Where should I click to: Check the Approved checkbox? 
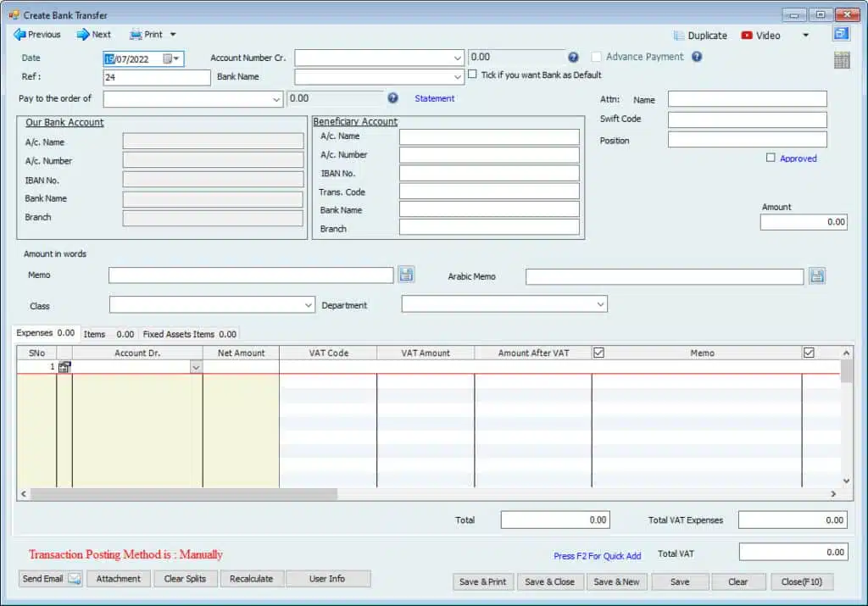tap(771, 158)
